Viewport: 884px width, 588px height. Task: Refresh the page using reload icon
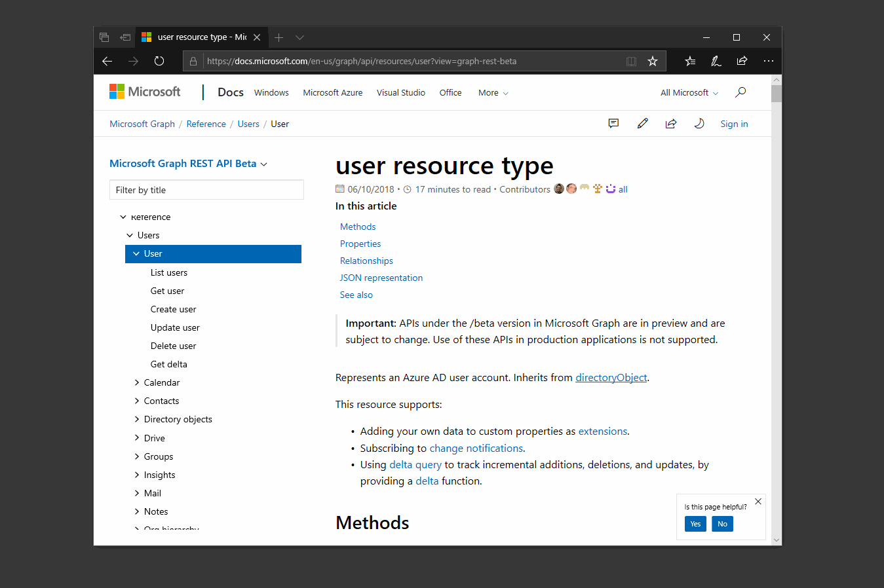click(159, 61)
